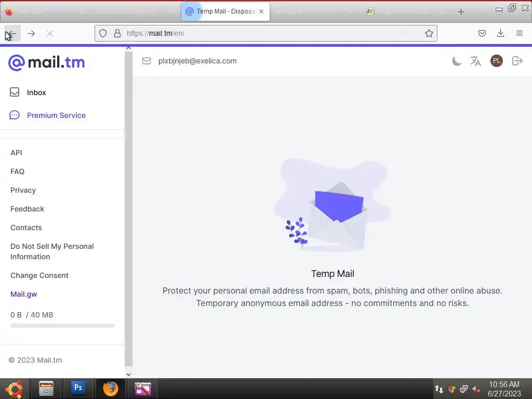Open the language translation selector
This screenshot has height=399, width=532.
pos(476,61)
